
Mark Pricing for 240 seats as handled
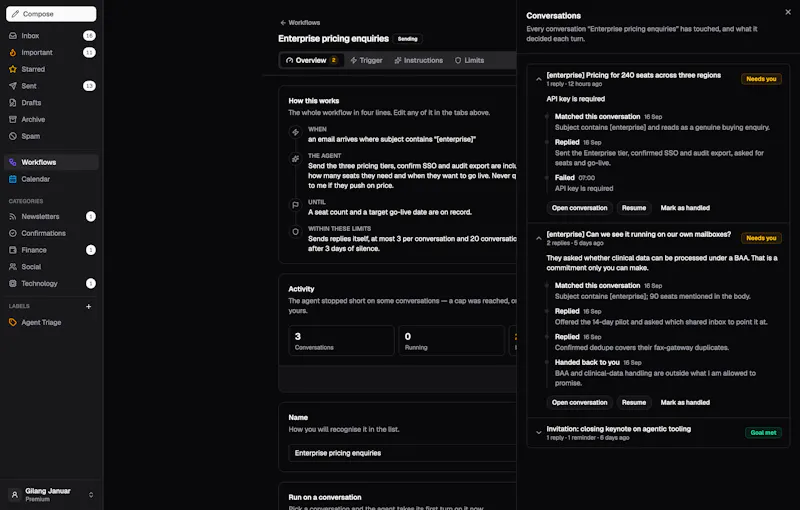pos(685,208)
